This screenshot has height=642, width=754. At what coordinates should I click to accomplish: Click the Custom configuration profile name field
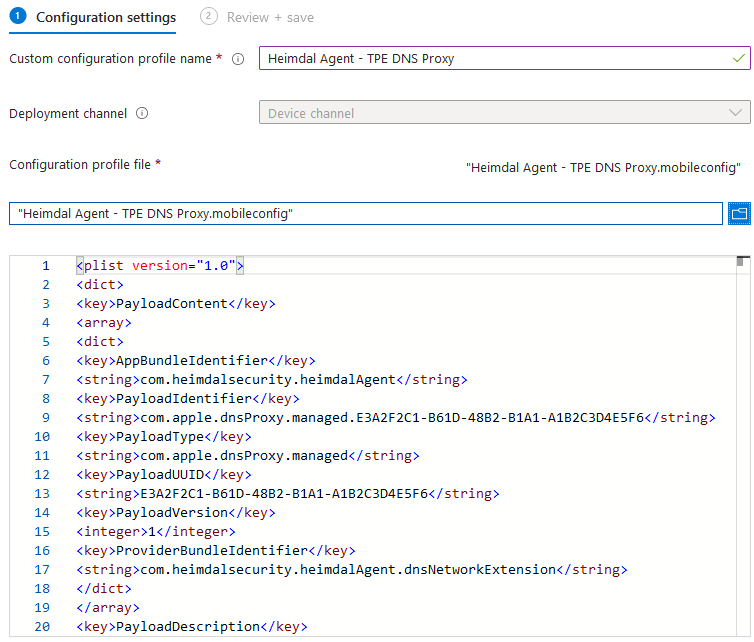504,58
